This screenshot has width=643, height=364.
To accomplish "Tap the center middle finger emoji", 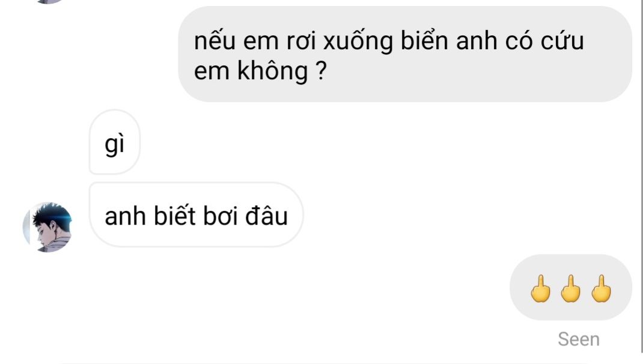I will click(x=571, y=288).
